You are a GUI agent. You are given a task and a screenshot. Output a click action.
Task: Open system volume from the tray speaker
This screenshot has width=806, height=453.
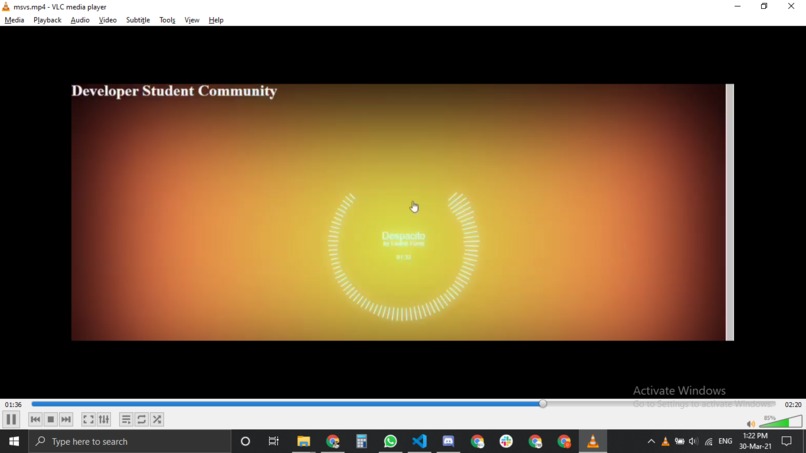[693, 441]
